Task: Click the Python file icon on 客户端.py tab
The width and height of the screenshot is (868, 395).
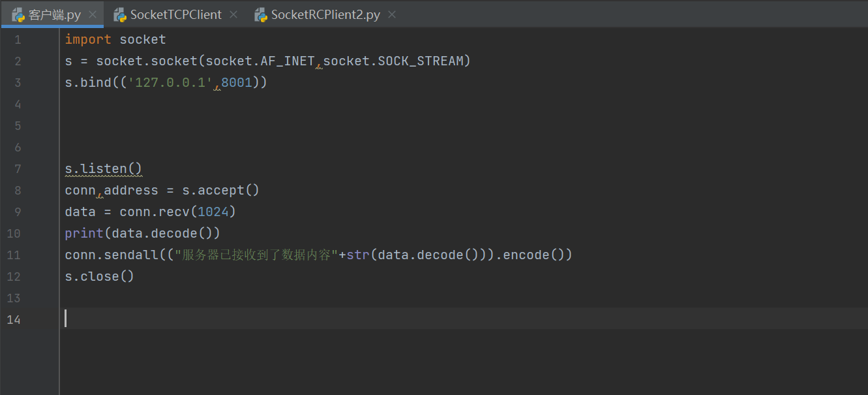Action: click(18, 14)
